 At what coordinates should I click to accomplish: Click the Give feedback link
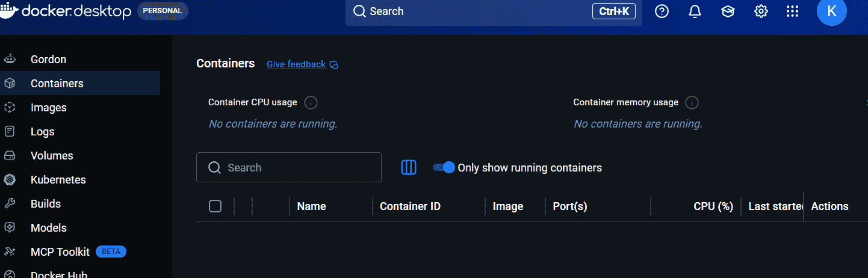point(296,64)
